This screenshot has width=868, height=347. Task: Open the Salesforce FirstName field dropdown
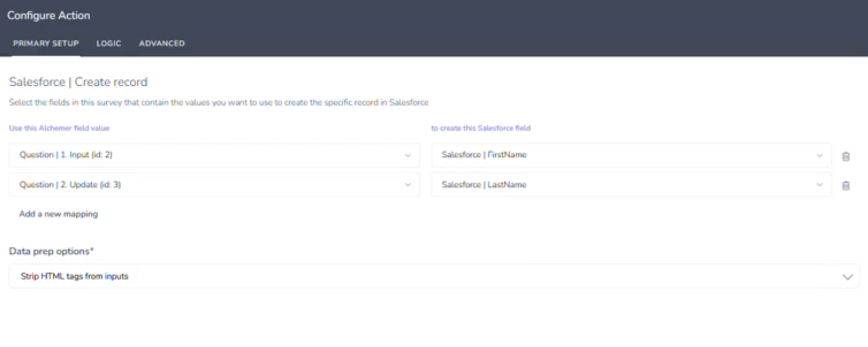[631, 155]
